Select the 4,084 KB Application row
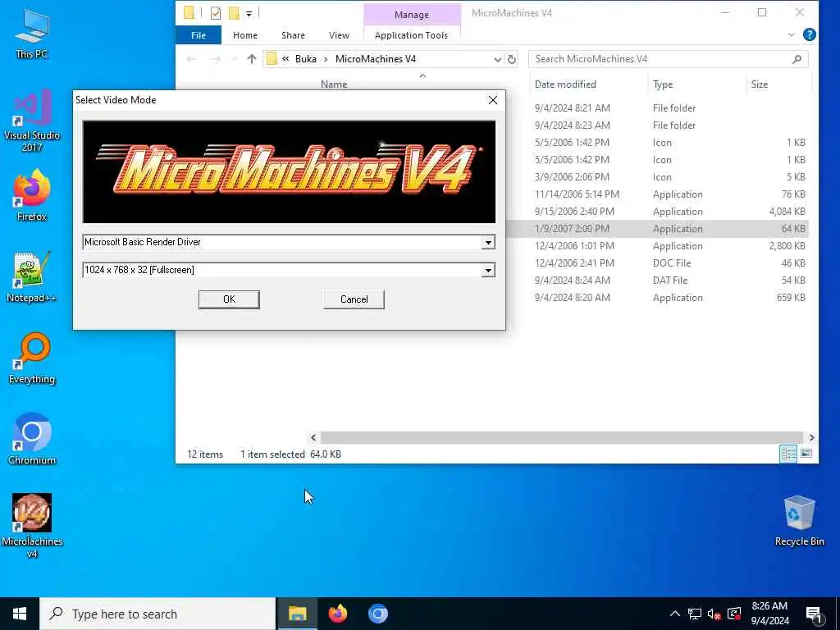This screenshot has height=630, width=840. (x=657, y=212)
